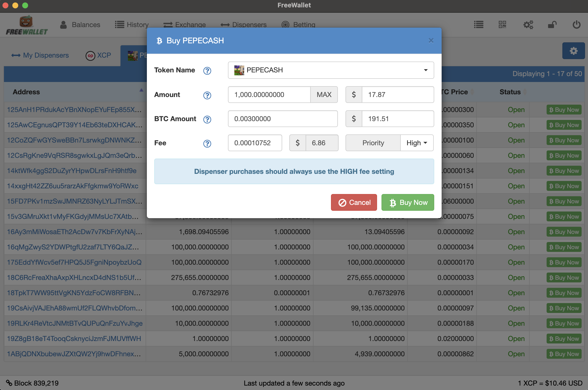Open the History menu
Screen dimensions: 588x390
[x=132, y=25]
